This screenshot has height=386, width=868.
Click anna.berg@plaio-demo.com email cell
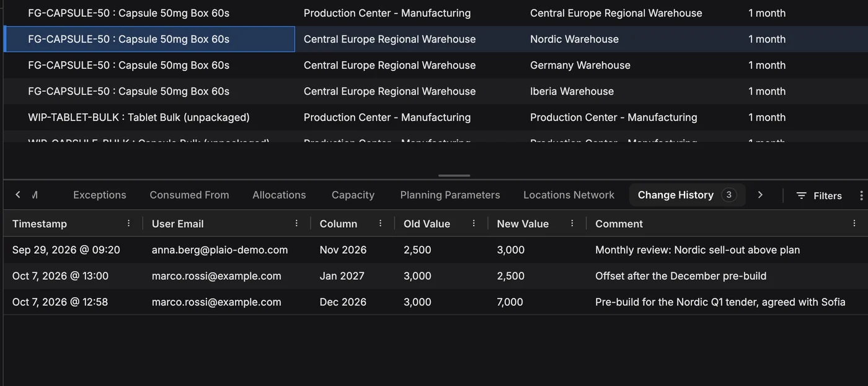219,250
